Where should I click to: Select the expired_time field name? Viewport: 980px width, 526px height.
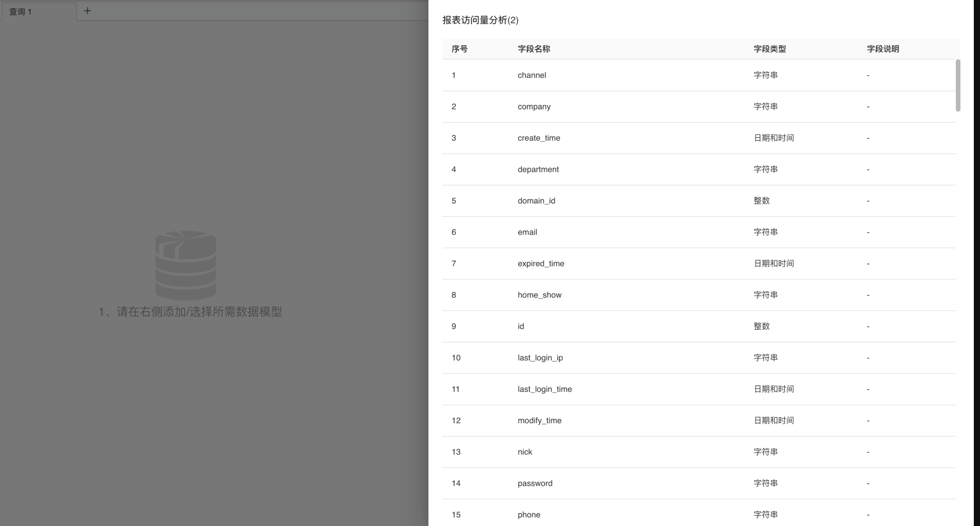[x=541, y=263]
